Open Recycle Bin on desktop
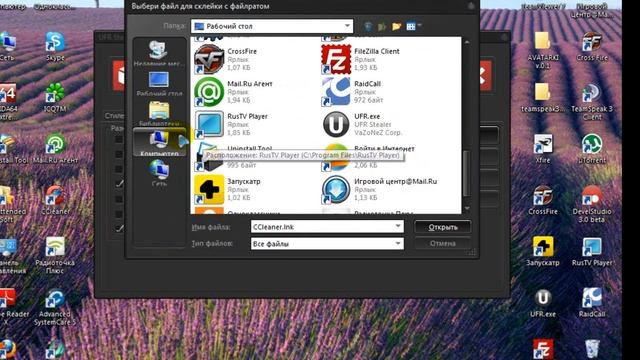The height and width of the screenshot is (360, 640). (592, 349)
